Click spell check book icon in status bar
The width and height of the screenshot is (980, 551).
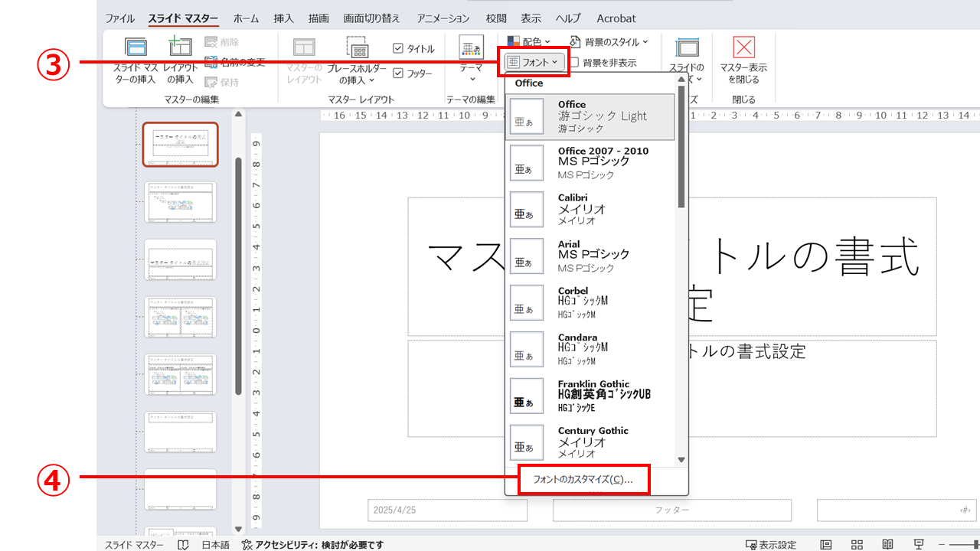pos(183,545)
